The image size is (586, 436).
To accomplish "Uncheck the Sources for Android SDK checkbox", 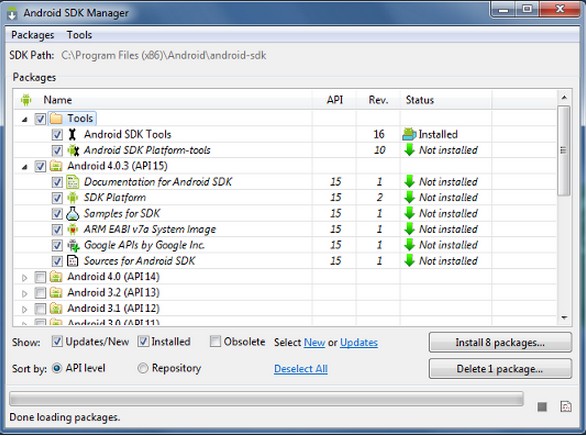I will [57, 261].
